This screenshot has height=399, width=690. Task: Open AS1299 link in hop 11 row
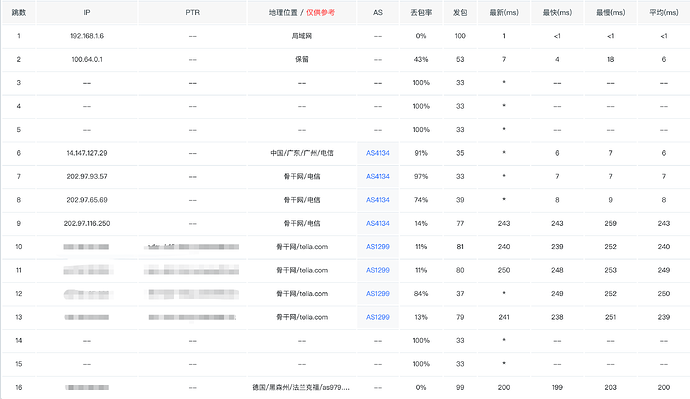[x=378, y=270]
